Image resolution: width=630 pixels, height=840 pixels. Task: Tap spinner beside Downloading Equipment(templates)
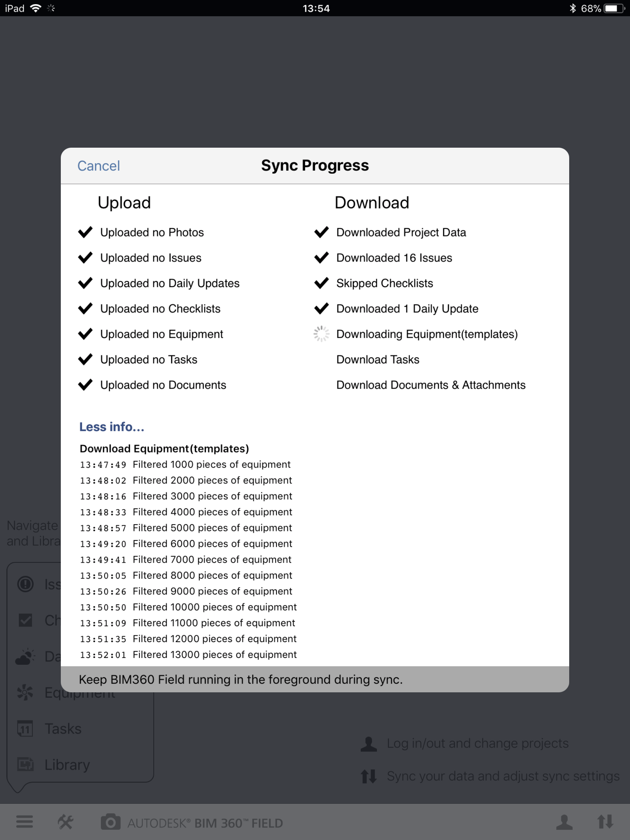pos(321,334)
